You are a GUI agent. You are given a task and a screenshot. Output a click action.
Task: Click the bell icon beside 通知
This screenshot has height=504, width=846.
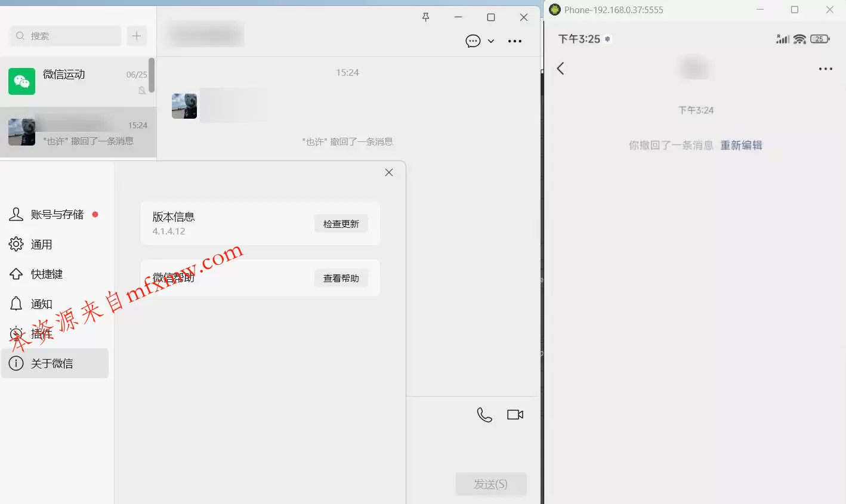tap(16, 304)
